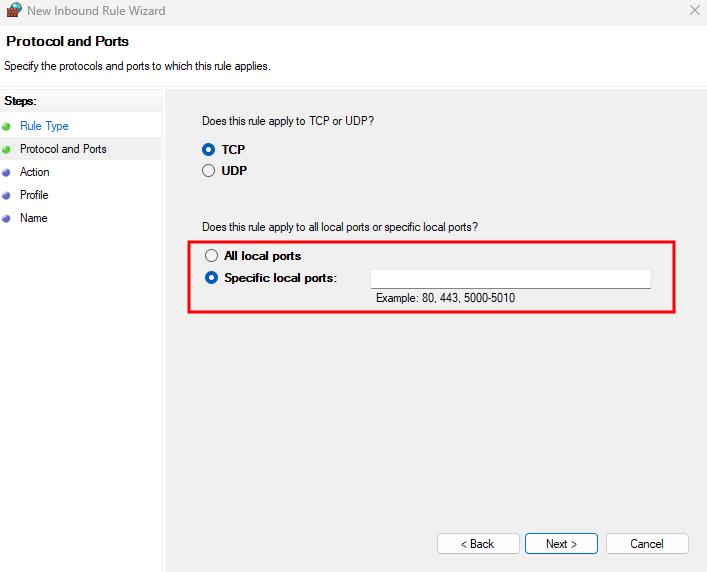The image size is (707, 572).
Task: Click the purple bullet beside Profile
Action: click(x=6, y=196)
